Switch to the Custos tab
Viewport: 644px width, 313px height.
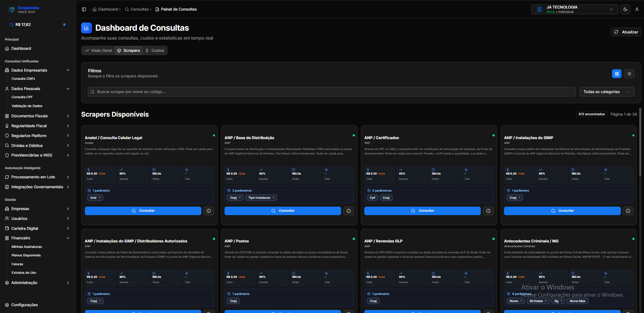[x=155, y=50]
